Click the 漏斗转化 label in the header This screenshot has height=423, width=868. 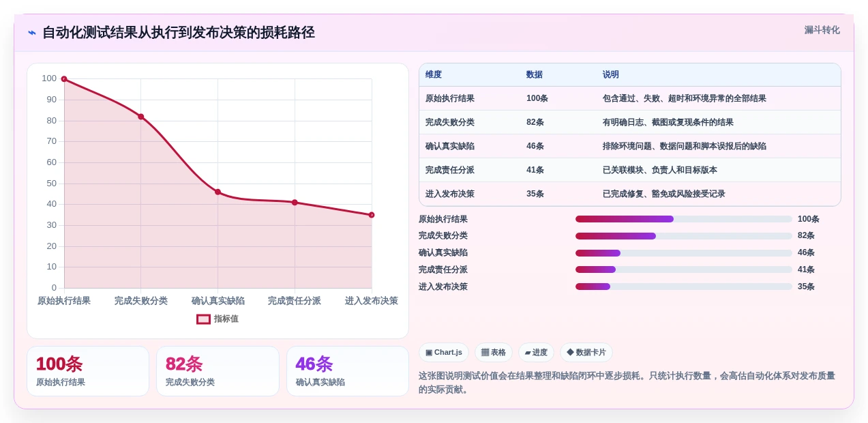(822, 30)
